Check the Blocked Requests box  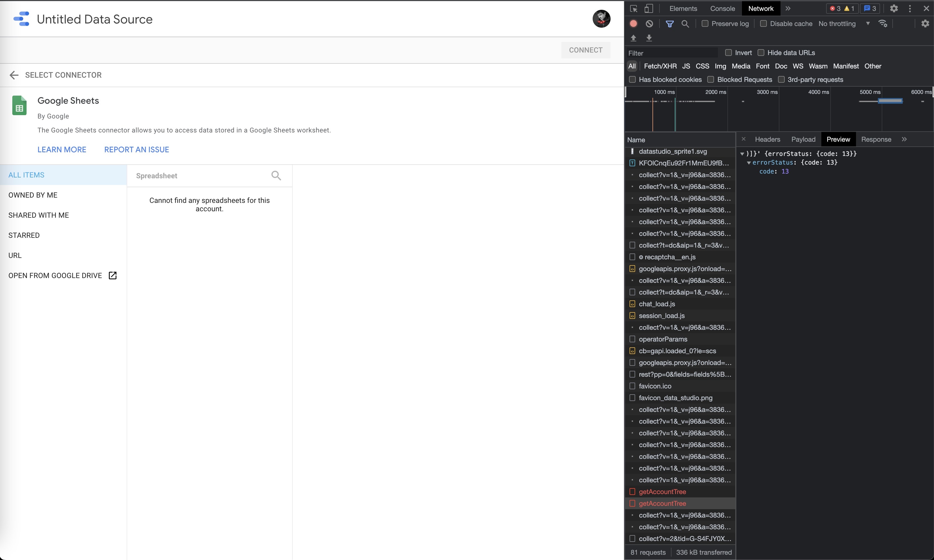tap(711, 79)
